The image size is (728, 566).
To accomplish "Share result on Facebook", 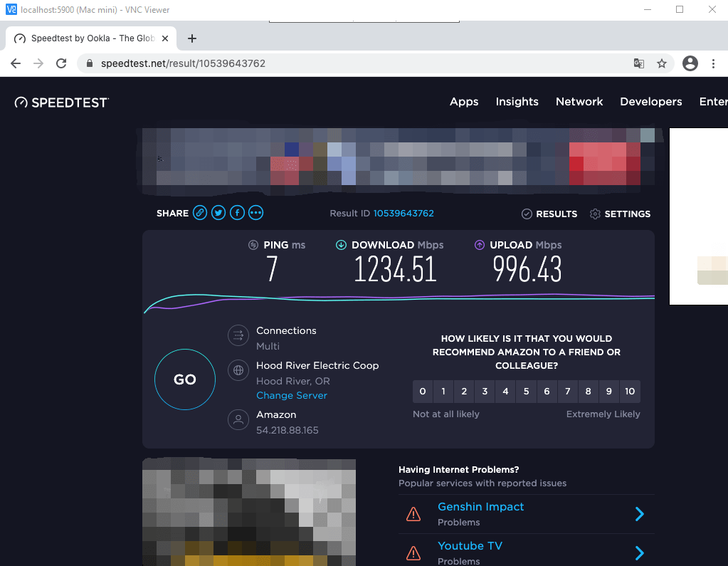I will pyautogui.click(x=237, y=213).
